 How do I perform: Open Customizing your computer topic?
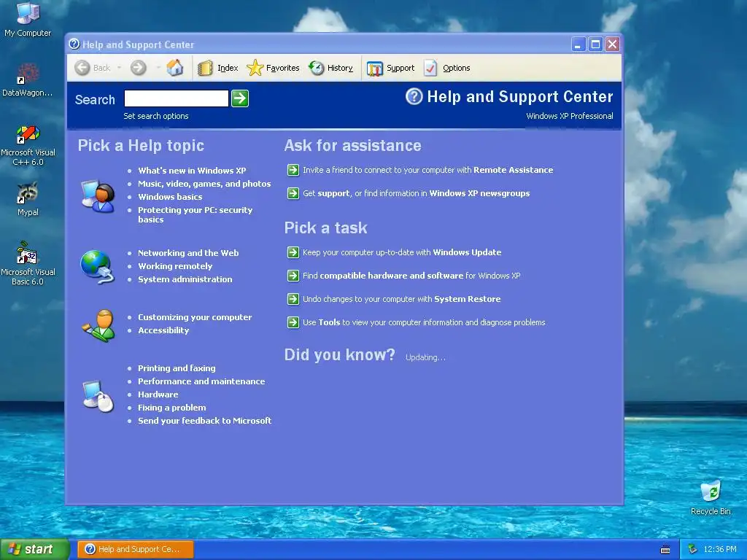[195, 317]
